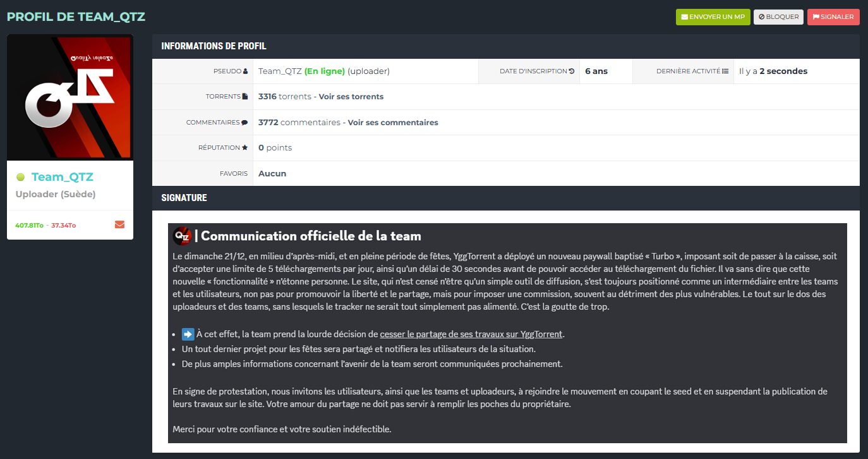Click the Team_QTZ username in profile card
Screen dimensions: 868x459
click(x=62, y=178)
